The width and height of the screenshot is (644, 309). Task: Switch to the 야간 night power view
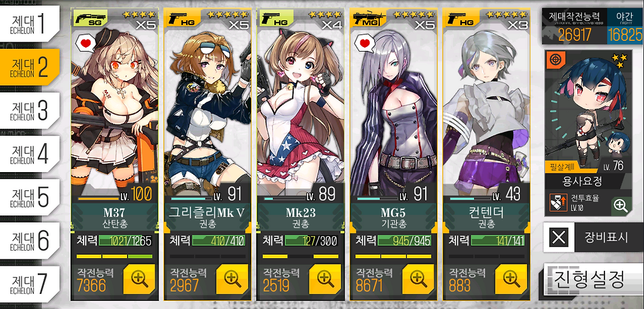[625, 27]
